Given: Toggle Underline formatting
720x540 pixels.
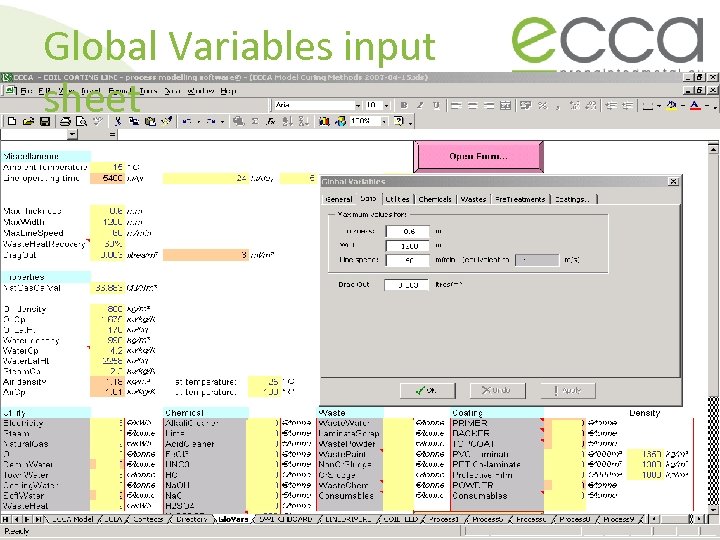Looking at the screenshot, I should click(x=436, y=106).
